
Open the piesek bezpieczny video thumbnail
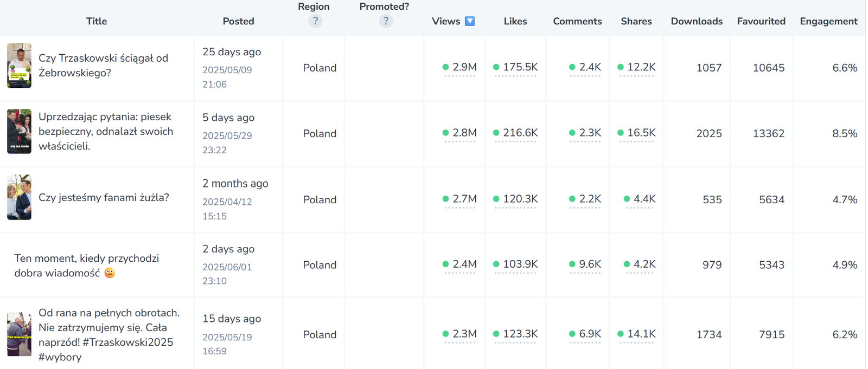[19, 131]
